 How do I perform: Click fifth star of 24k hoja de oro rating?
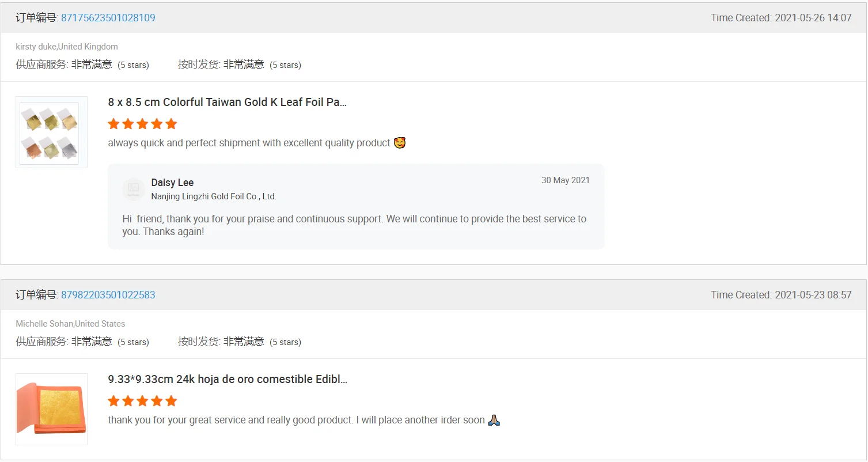click(171, 401)
